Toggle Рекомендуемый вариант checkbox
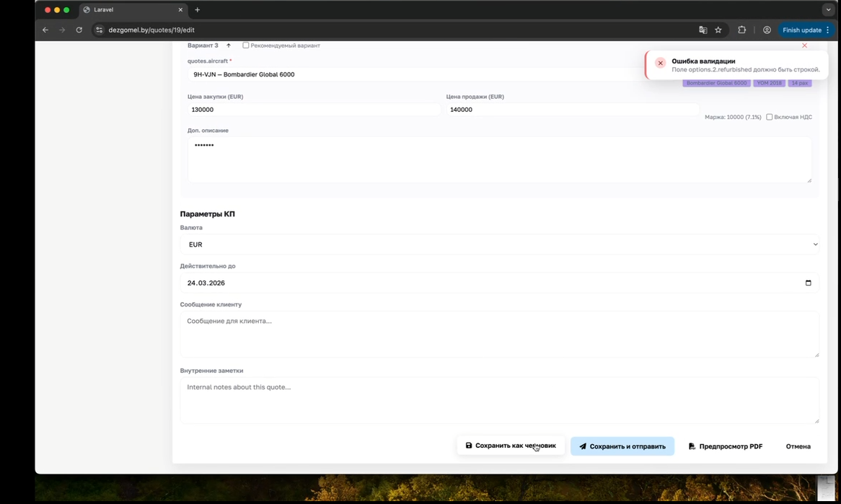841x504 pixels. click(x=246, y=45)
